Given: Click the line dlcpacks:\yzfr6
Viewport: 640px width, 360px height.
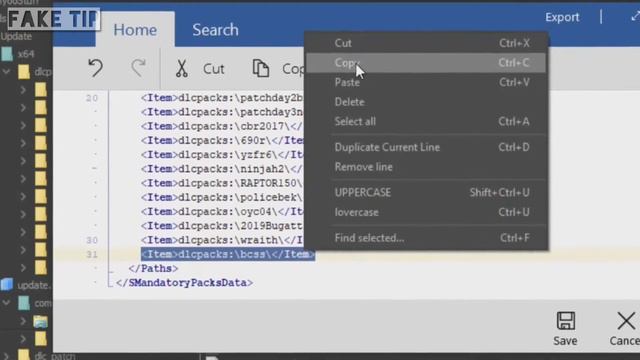Looking at the screenshot, I should click(222, 154).
